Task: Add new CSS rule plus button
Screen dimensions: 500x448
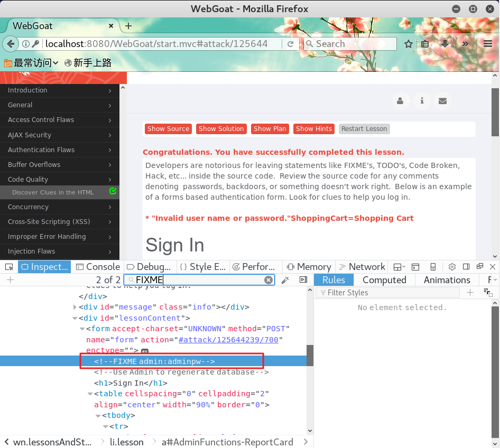Action: tap(470, 293)
